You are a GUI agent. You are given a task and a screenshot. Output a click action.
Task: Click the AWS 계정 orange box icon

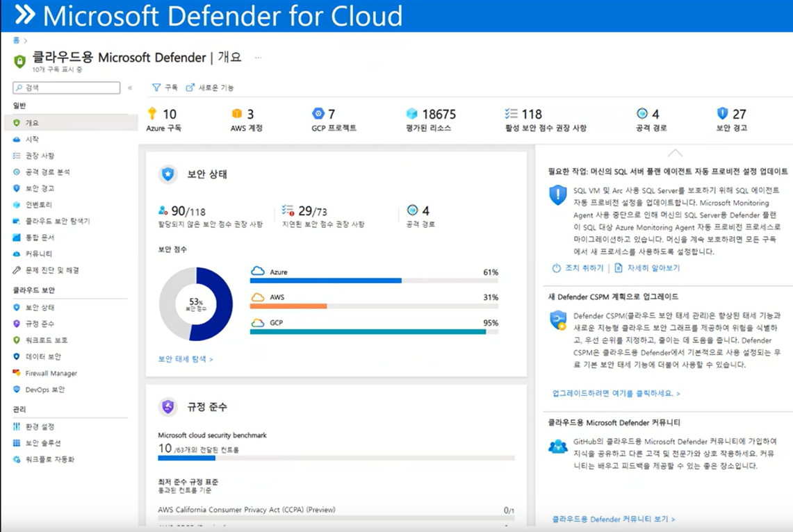(237, 113)
